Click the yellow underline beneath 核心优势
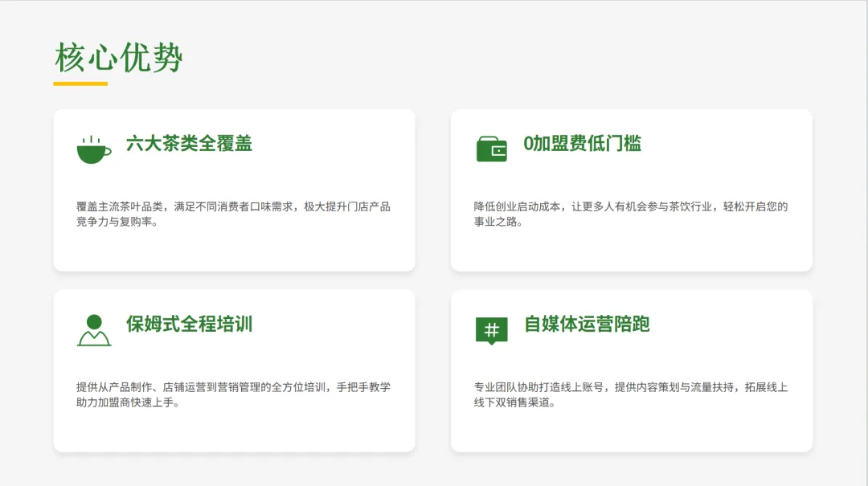 click(x=80, y=83)
